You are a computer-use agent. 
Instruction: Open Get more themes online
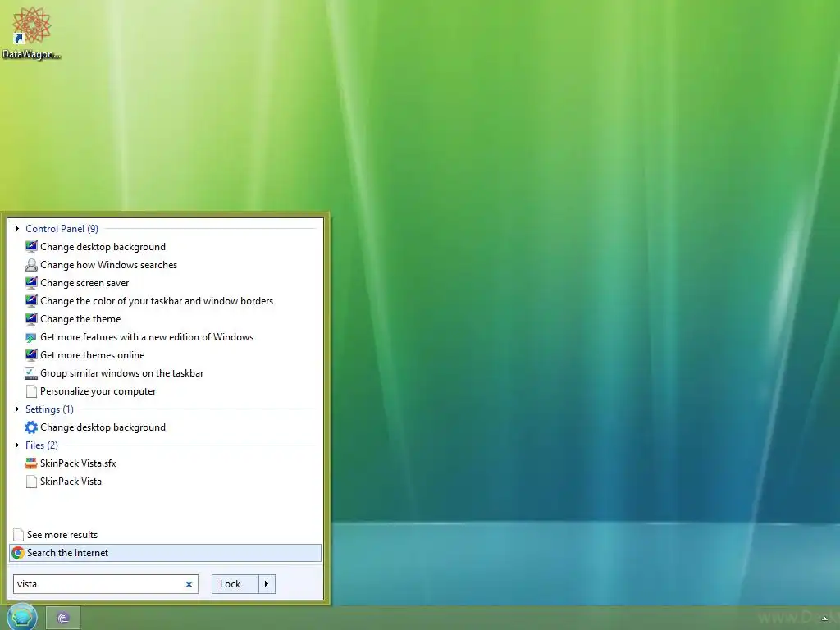coord(92,355)
